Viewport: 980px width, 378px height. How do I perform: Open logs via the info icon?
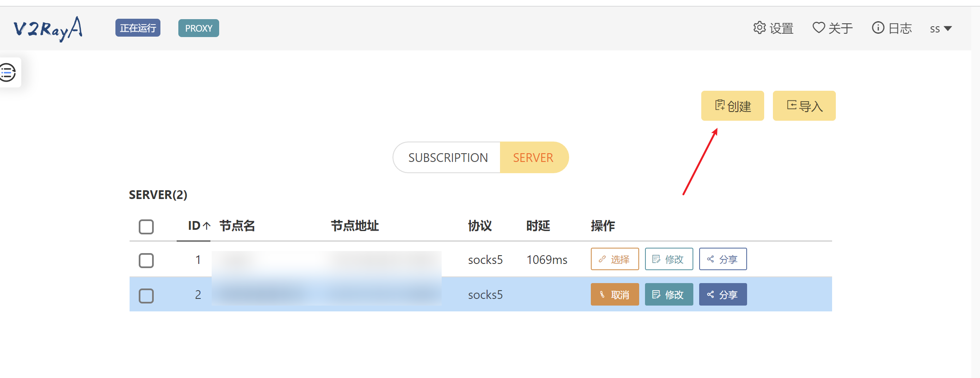[x=878, y=28]
